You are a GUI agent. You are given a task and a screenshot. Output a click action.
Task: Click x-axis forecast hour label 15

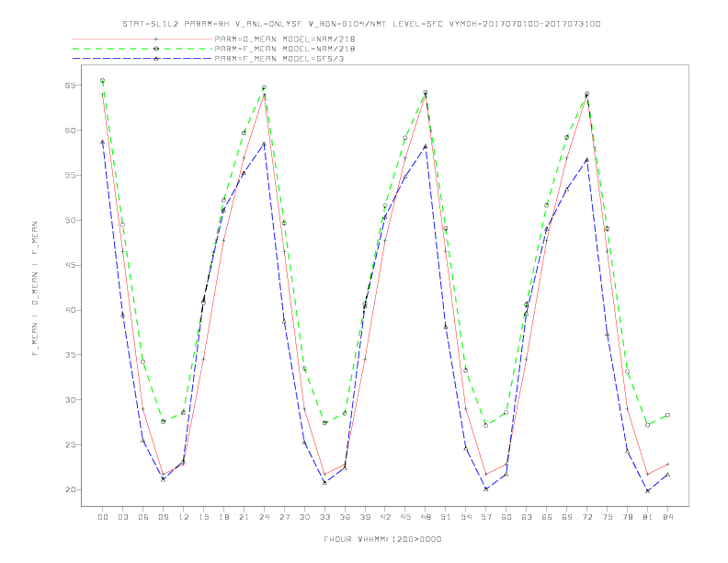204,517
